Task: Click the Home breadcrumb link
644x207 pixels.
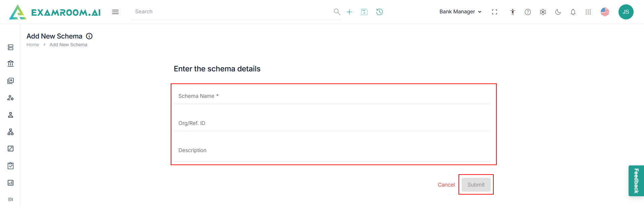Action: pos(33,45)
